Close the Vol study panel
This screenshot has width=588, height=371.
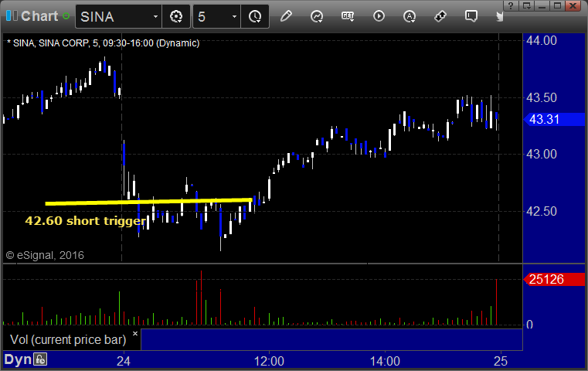(135, 333)
